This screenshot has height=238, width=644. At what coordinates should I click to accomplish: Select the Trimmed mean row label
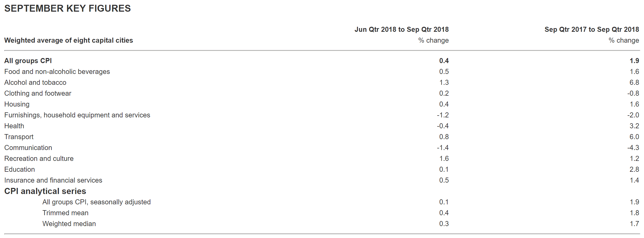click(x=65, y=213)
